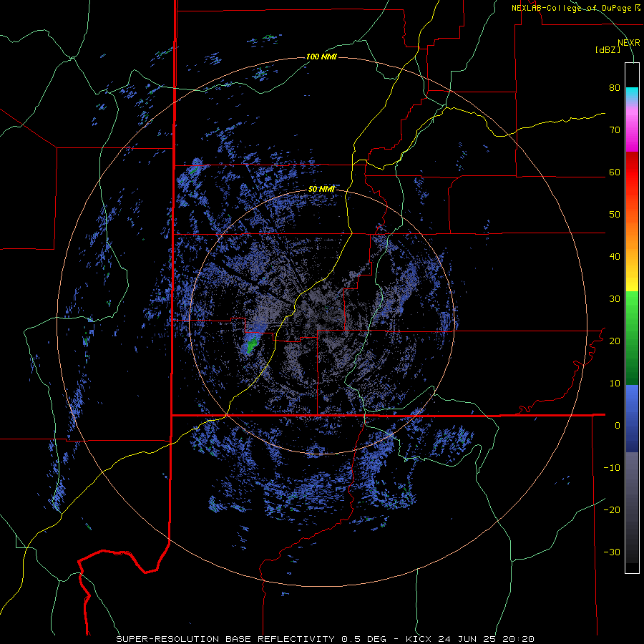Click the -10 dBZ tick label on the scale
This screenshot has height=644, width=644.
click(612, 468)
